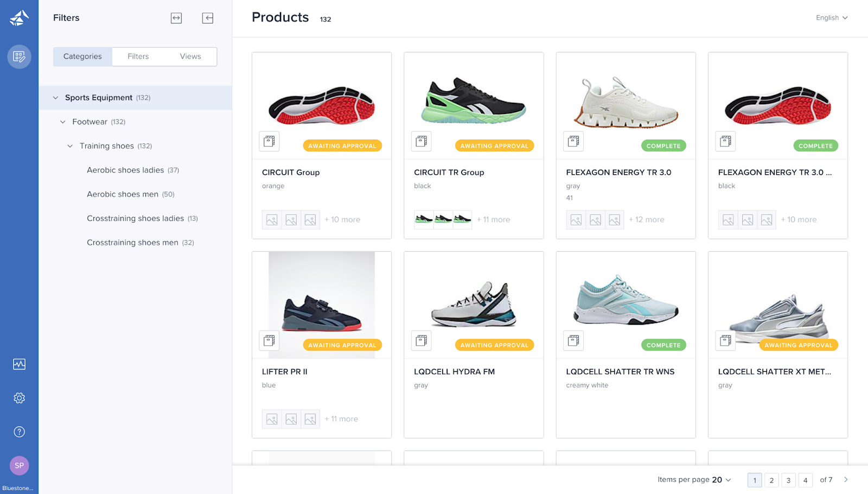Click the CIRCUIT TR Group shoe image
This screenshot has height=494, width=868.
click(474, 100)
